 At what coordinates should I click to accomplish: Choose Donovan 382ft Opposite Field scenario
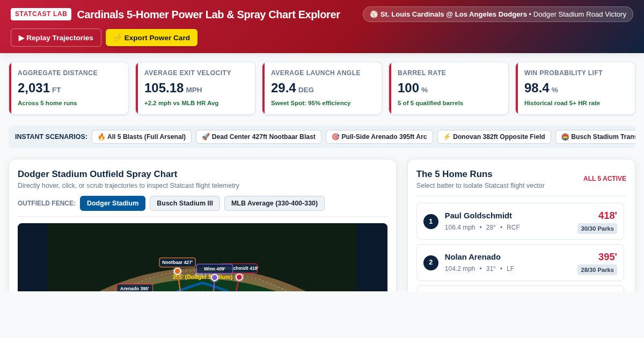click(494, 137)
